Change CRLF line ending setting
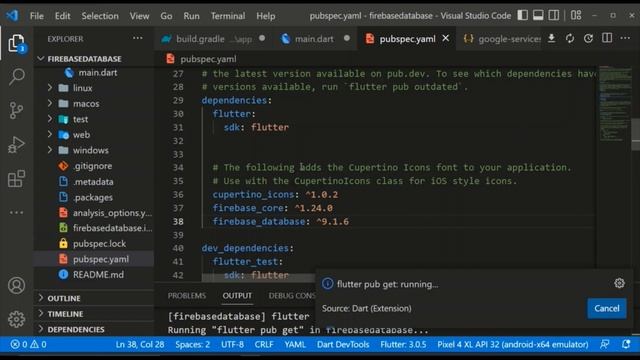640x360 pixels. 264,344
